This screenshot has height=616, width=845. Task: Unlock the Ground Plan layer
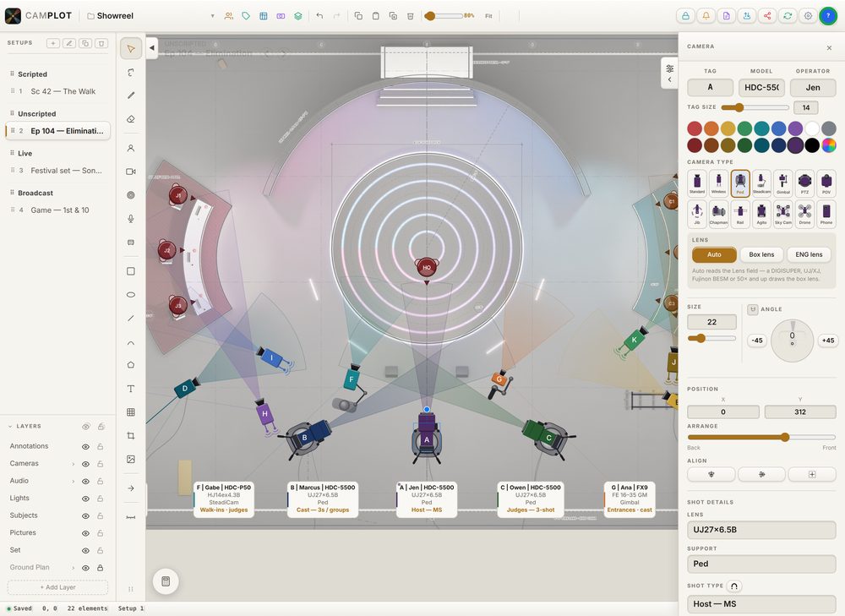[x=101, y=568]
